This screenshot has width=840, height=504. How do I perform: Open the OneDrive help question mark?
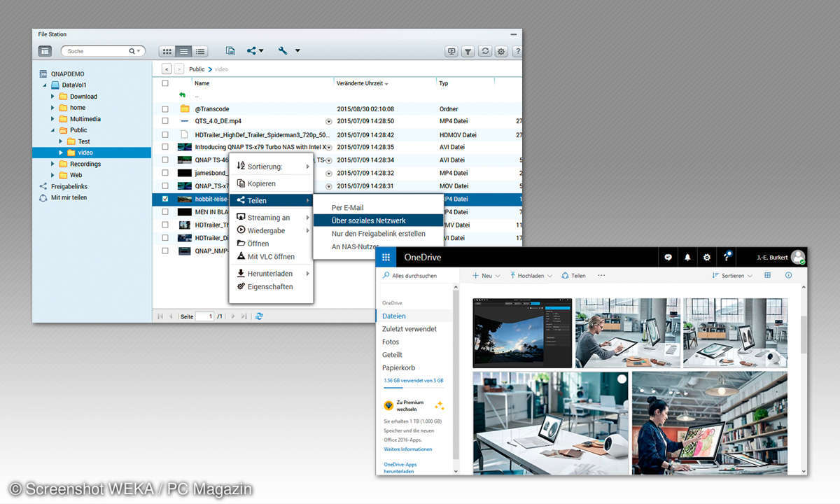(727, 257)
